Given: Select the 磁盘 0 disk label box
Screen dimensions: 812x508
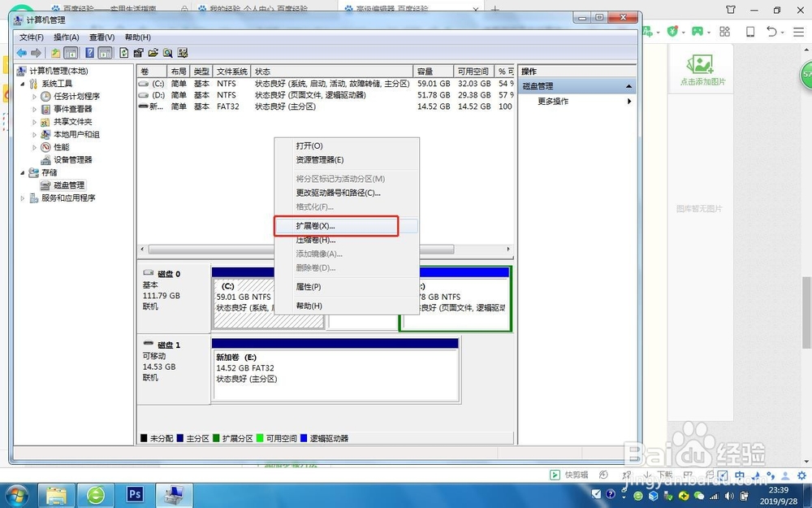Looking at the screenshot, I should point(174,297).
